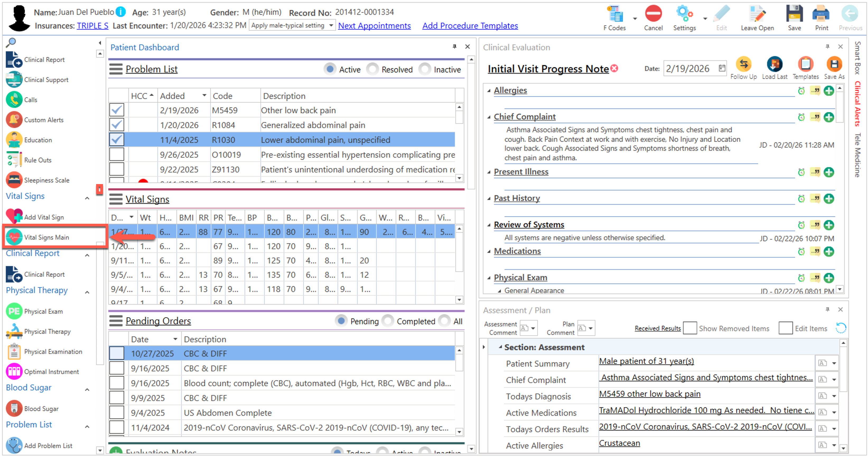This screenshot has height=457, width=868.
Task: Open the male-typical setting dropdown
Action: click(x=331, y=26)
